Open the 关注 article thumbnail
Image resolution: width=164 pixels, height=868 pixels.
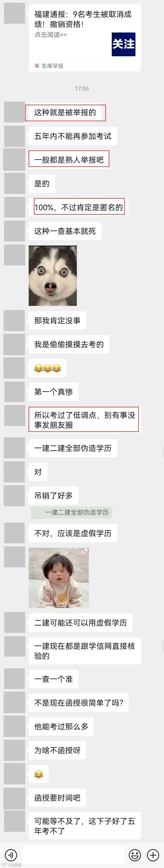click(x=123, y=44)
